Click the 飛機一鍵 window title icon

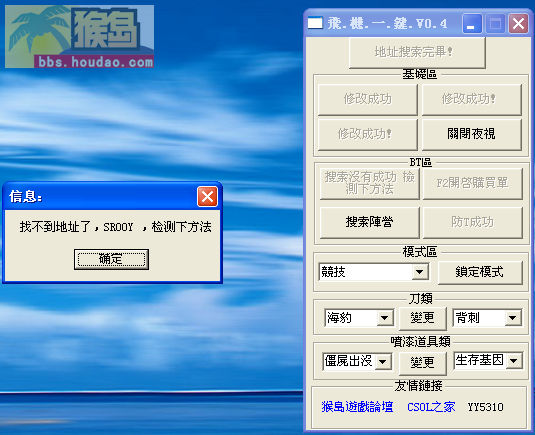pyautogui.click(x=315, y=24)
